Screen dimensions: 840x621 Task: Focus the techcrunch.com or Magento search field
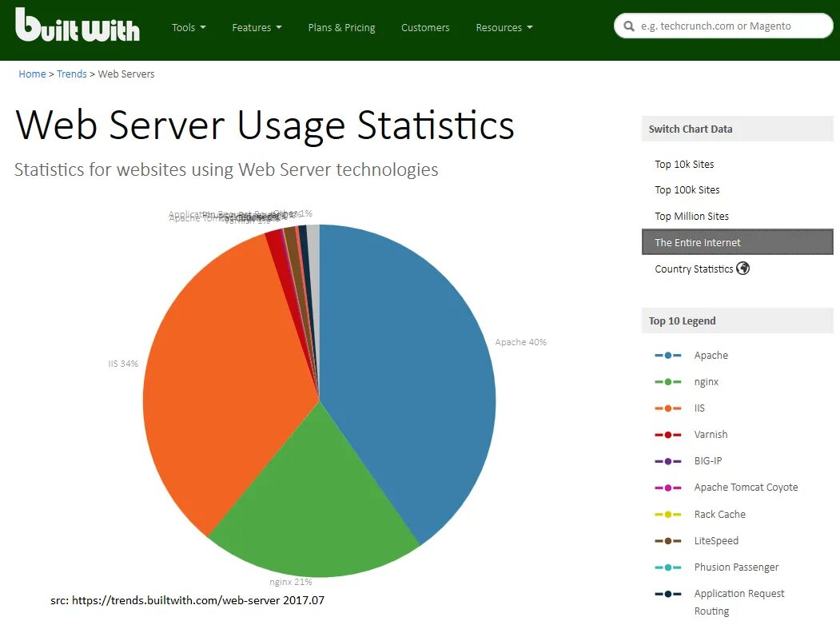click(723, 26)
